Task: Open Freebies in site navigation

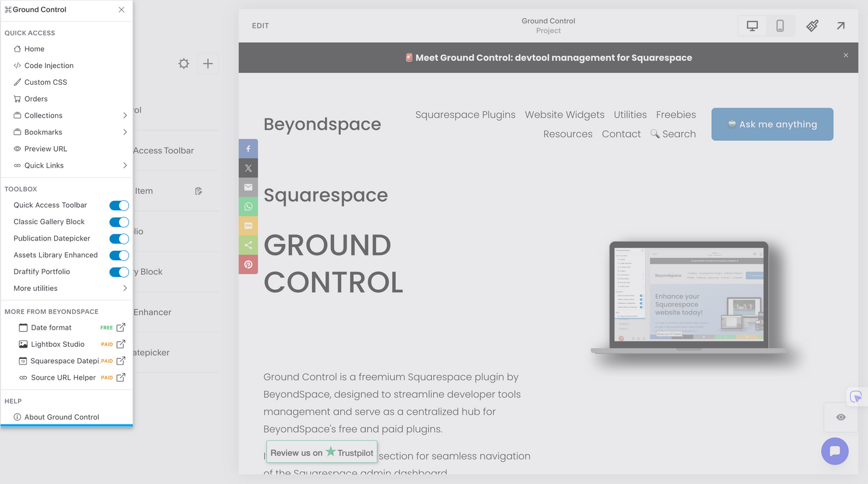Action: (676, 115)
